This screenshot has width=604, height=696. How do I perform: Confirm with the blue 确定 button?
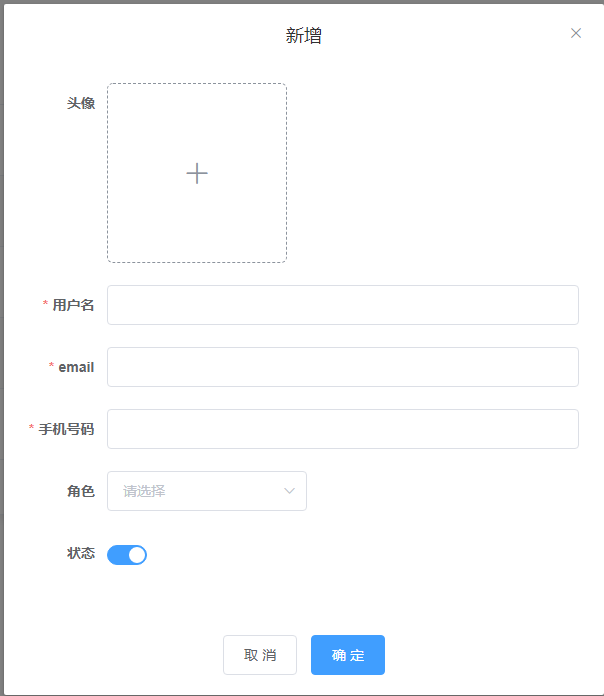tap(348, 655)
